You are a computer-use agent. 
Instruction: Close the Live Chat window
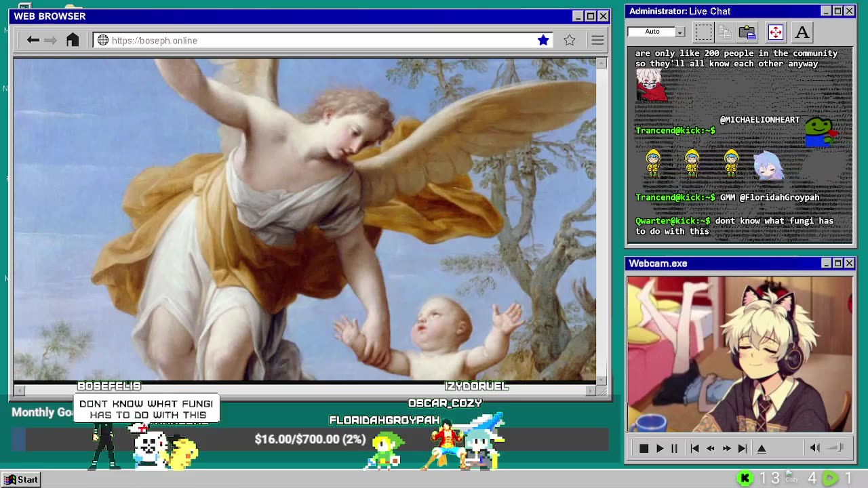click(849, 11)
